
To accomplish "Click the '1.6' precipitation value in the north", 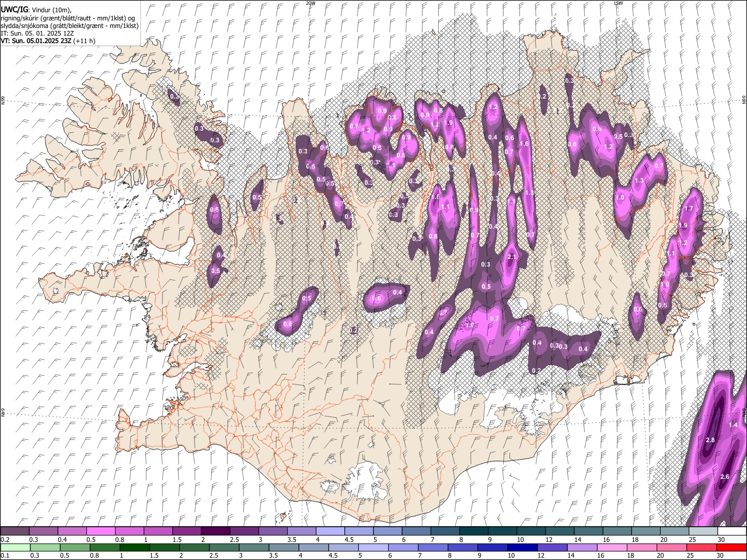I will (524, 143).
